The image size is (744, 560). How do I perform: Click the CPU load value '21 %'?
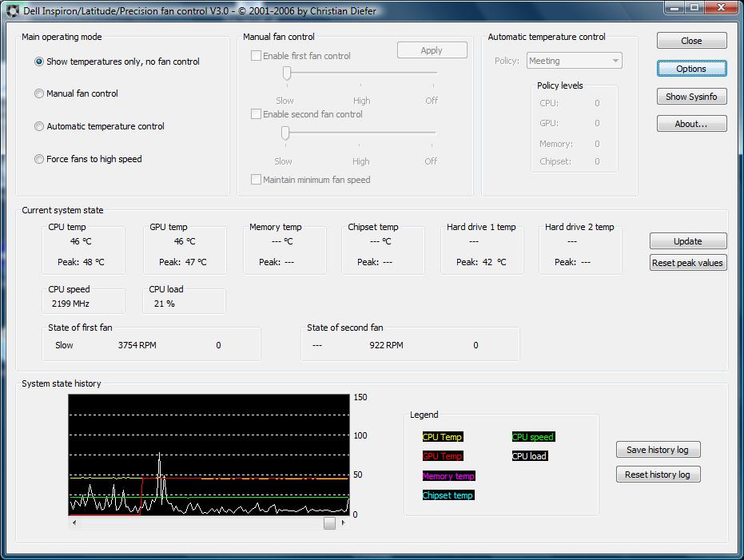tap(164, 304)
